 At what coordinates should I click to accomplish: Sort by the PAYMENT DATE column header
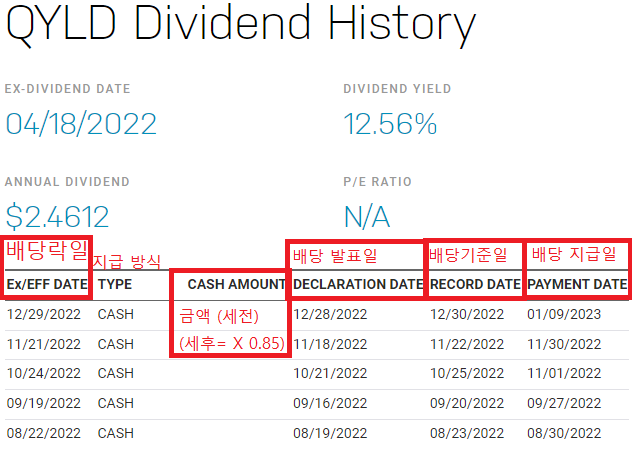point(577,284)
